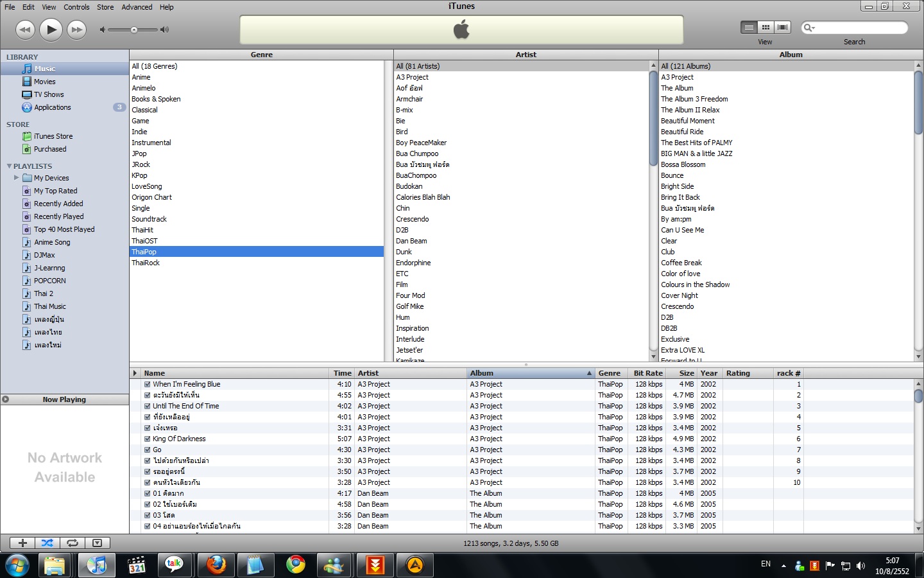
Task: Turn on shuffle
Action: click(x=47, y=543)
